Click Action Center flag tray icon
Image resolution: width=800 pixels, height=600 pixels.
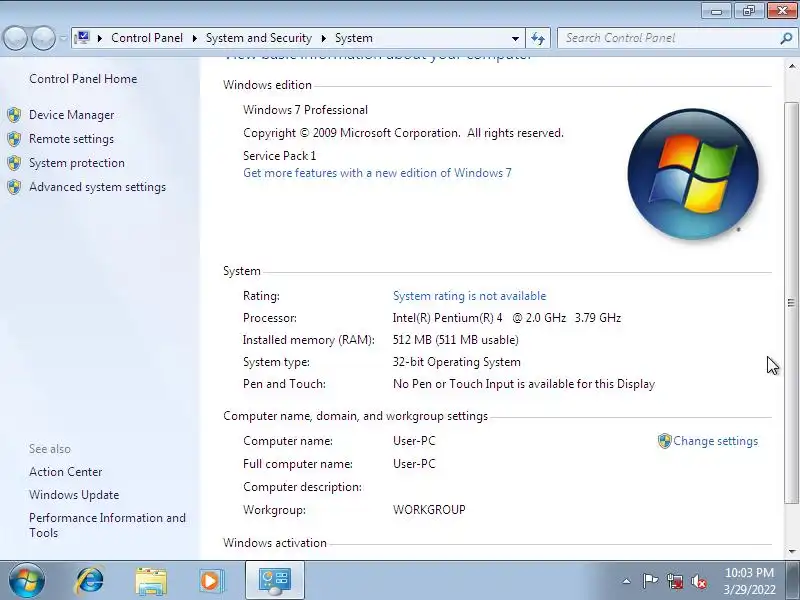click(x=650, y=581)
